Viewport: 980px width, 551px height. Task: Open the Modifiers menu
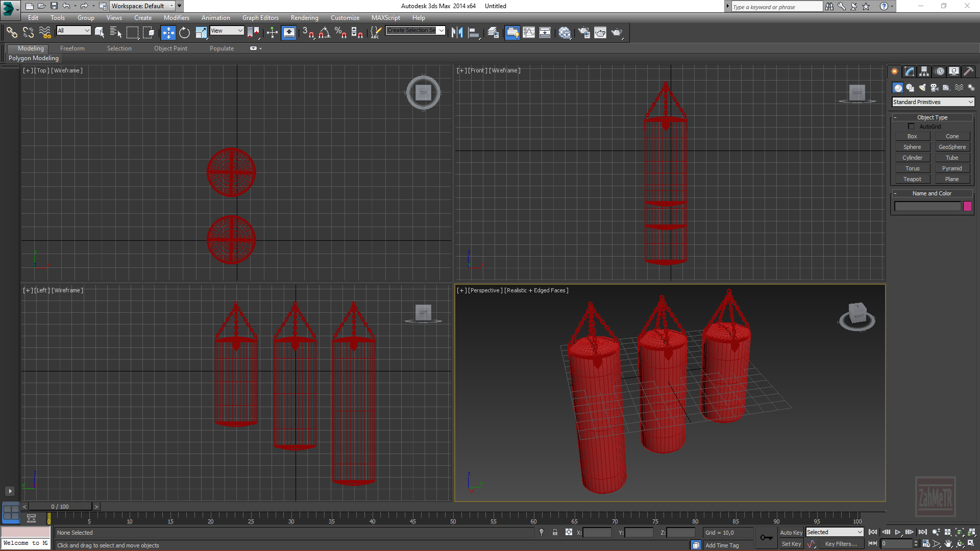pyautogui.click(x=176, y=18)
